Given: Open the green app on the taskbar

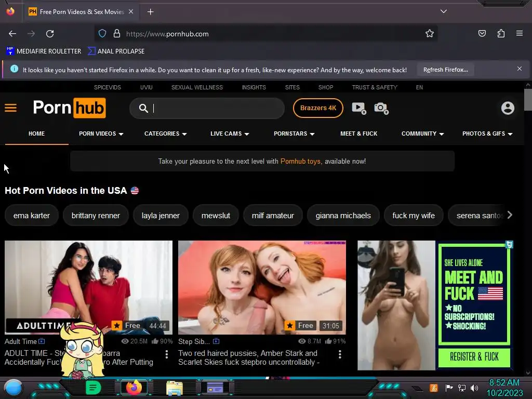Looking at the screenshot, I should tap(94, 388).
